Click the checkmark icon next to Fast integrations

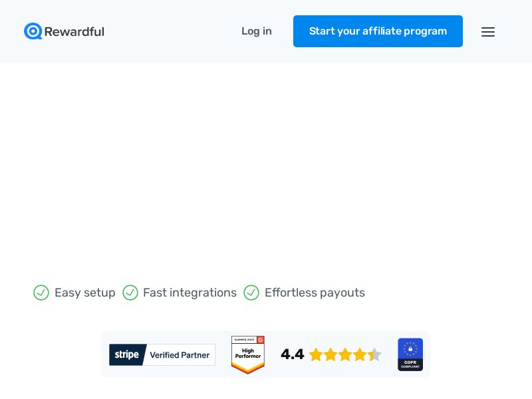tap(130, 293)
